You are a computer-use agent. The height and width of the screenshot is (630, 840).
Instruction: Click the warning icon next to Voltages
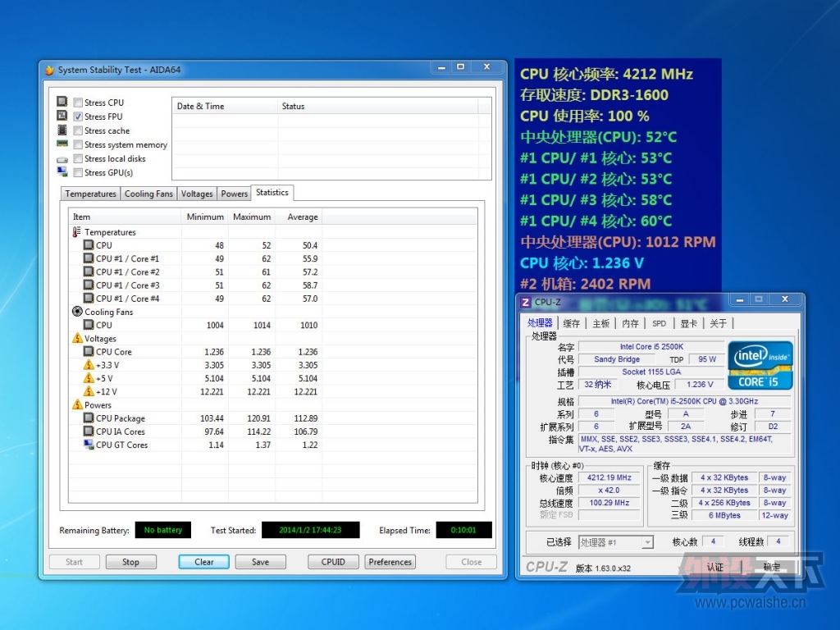point(77,338)
